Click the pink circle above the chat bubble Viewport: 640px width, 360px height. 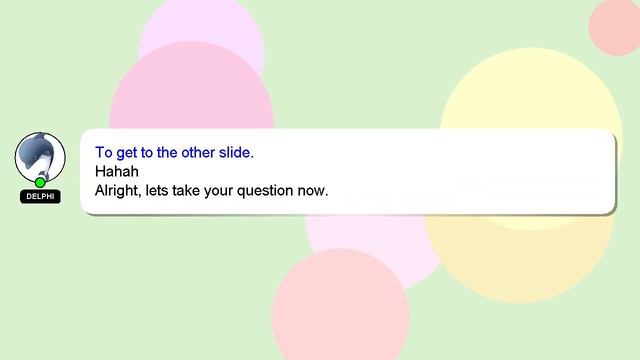(191, 86)
